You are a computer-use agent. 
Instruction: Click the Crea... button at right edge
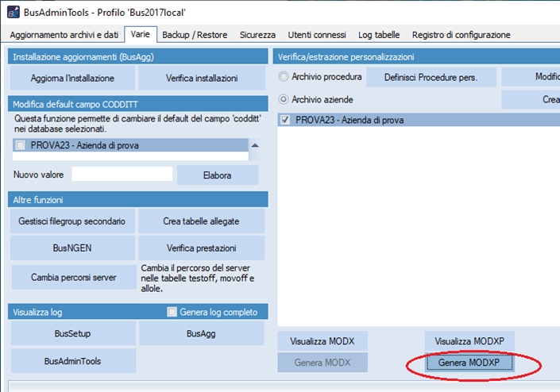tap(531, 99)
